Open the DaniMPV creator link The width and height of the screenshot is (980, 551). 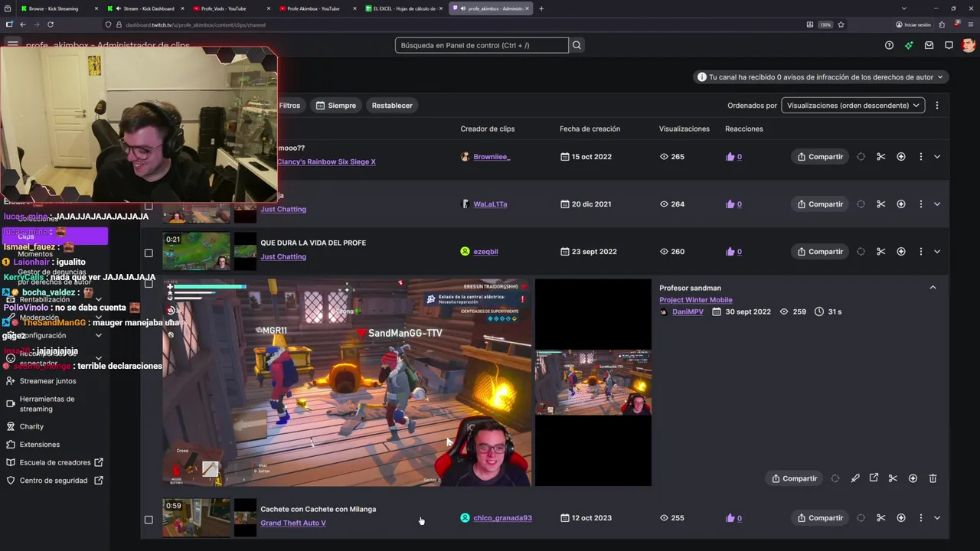point(688,312)
